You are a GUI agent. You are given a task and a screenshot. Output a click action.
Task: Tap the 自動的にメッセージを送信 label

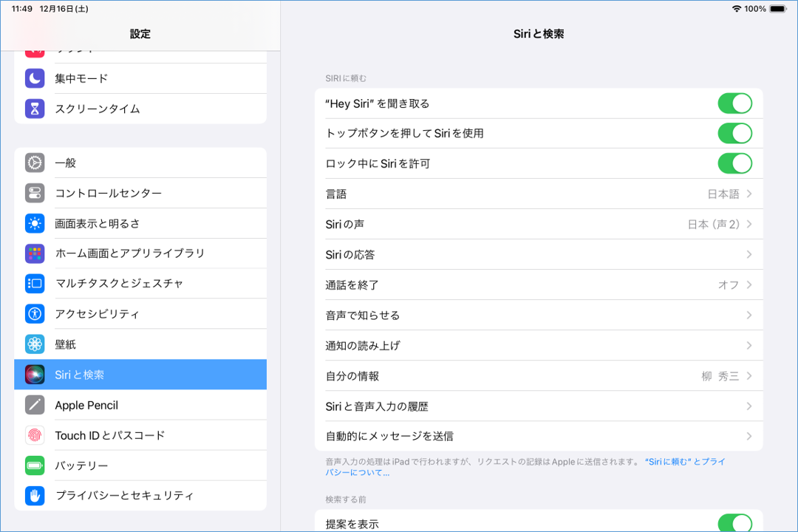click(389, 436)
